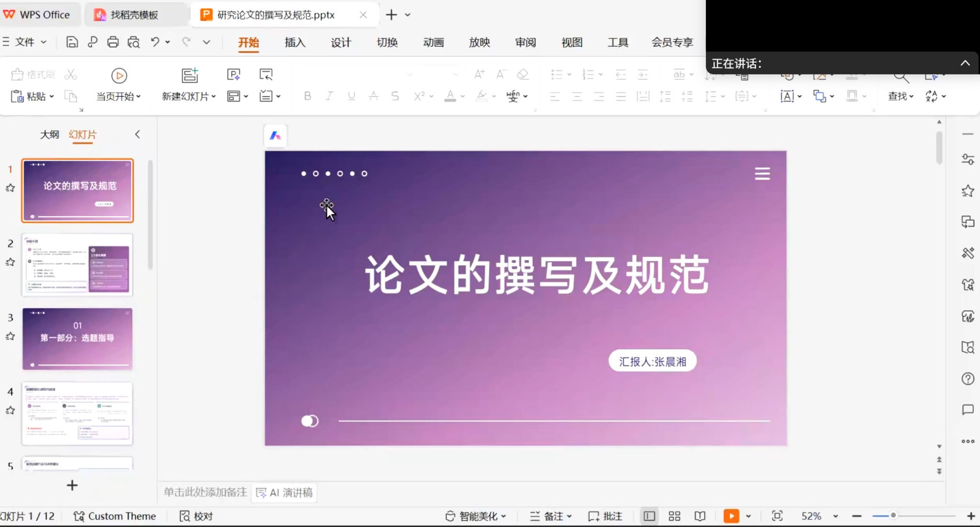The width and height of the screenshot is (980, 527).
Task: Start slideshow from current page icon
Action: [119, 76]
